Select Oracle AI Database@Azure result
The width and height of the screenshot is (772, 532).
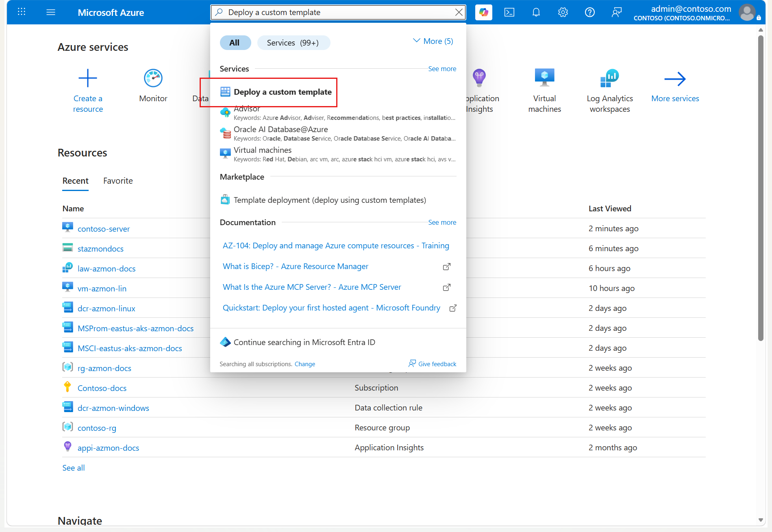338,133
